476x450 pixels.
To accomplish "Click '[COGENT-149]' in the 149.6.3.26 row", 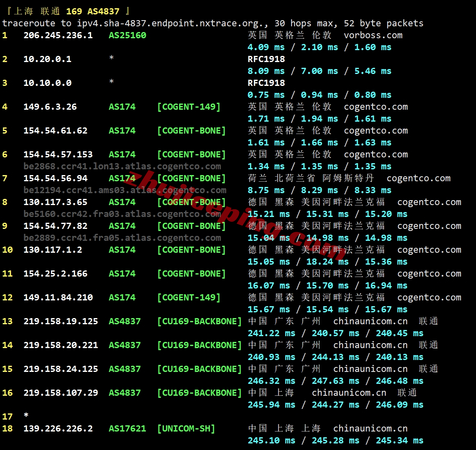I will pyautogui.click(x=189, y=107).
